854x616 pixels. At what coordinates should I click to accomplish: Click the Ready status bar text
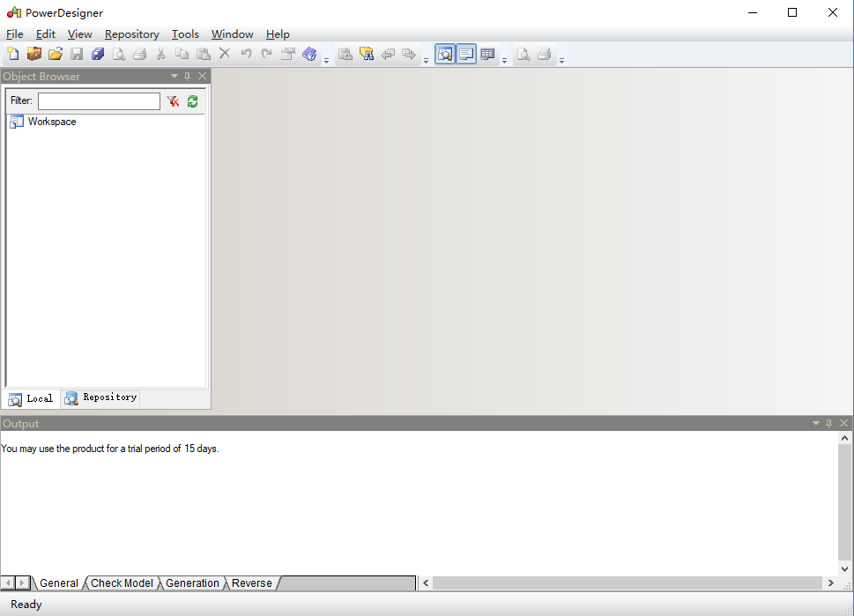[x=26, y=605]
